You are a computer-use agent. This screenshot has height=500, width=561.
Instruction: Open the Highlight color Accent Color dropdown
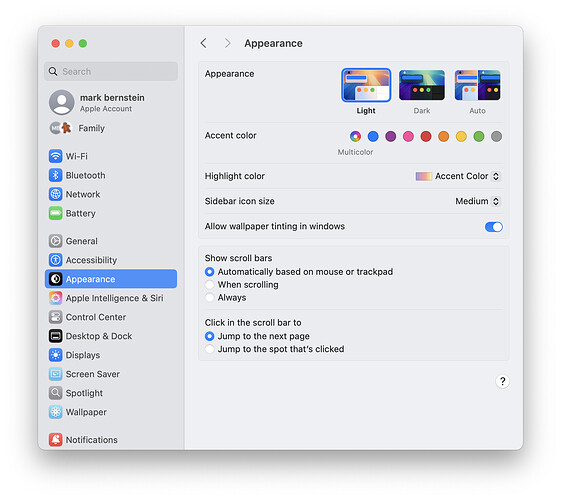(458, 176)
